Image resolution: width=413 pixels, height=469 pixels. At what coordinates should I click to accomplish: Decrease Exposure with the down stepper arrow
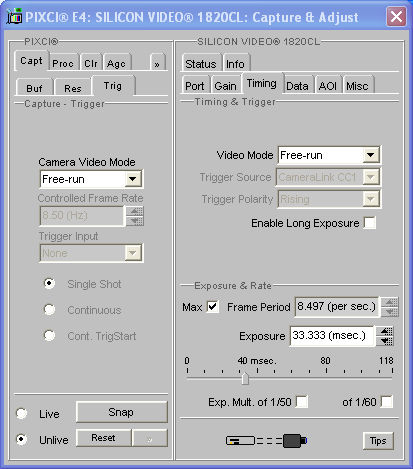pos(386,341)
